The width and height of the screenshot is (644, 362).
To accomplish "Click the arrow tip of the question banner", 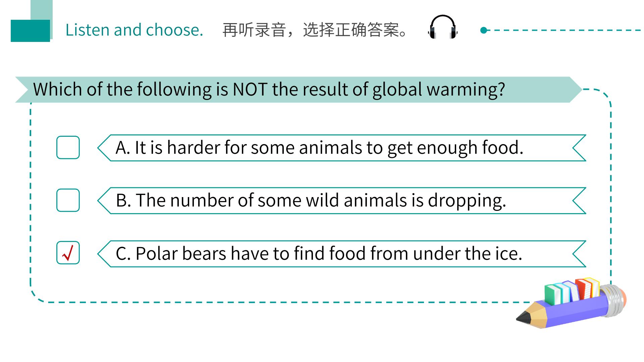I will point(576,89).
